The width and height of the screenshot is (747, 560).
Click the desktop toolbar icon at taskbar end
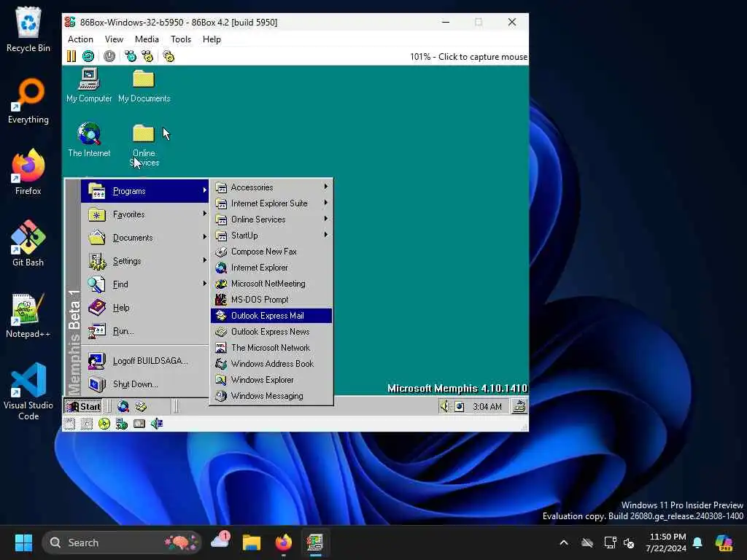point(519,406)
